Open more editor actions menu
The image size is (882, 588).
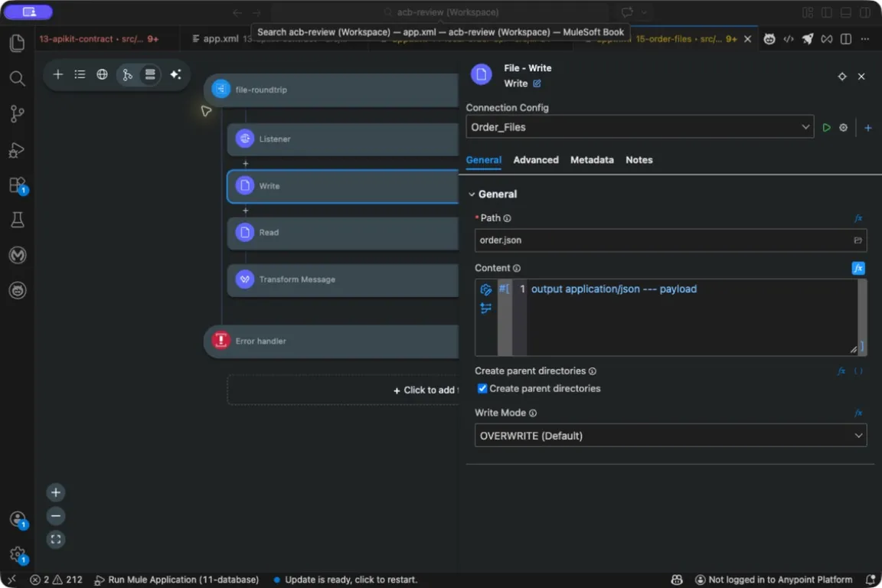864,39
